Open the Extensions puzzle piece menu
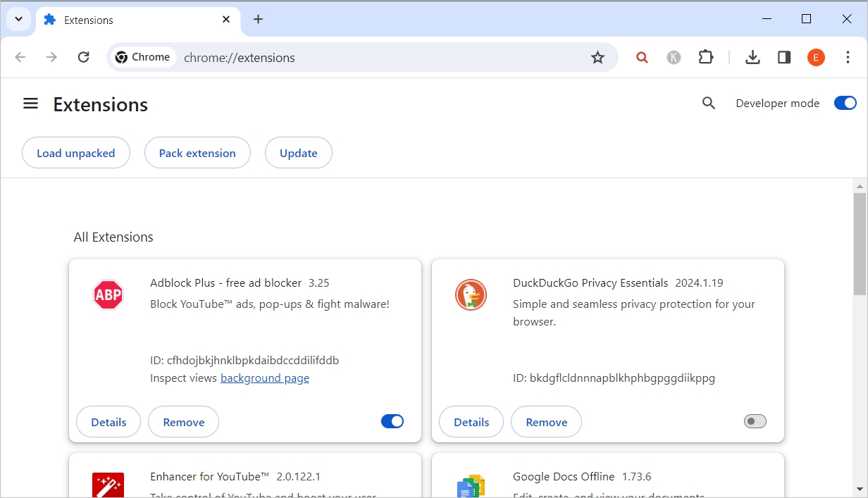 tap(706, 58)
